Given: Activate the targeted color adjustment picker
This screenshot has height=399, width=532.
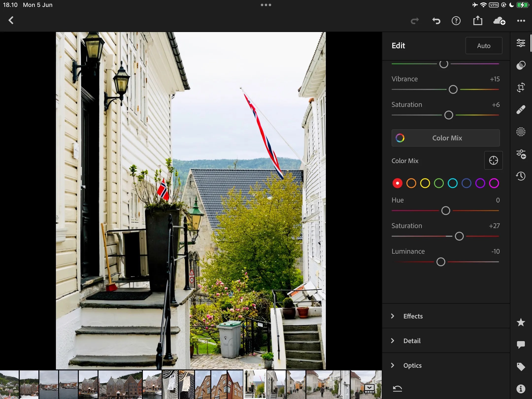Looking at the screenshot, I should (493, 161).
